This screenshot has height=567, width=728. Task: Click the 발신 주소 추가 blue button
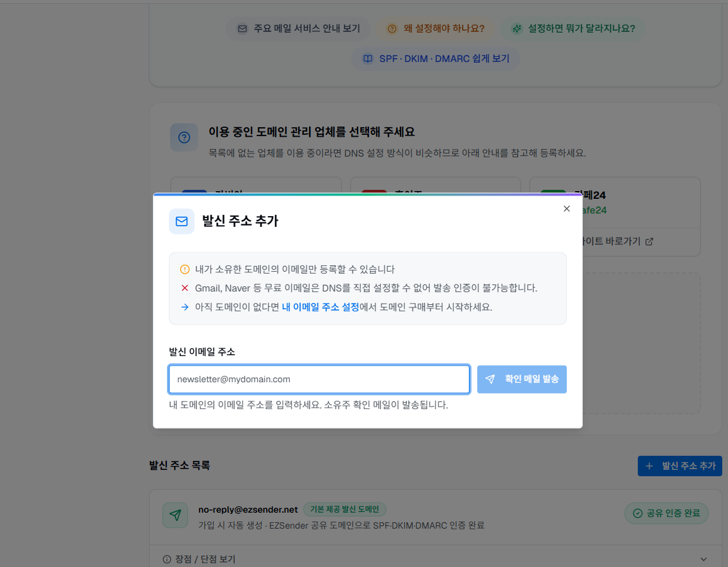680,466
